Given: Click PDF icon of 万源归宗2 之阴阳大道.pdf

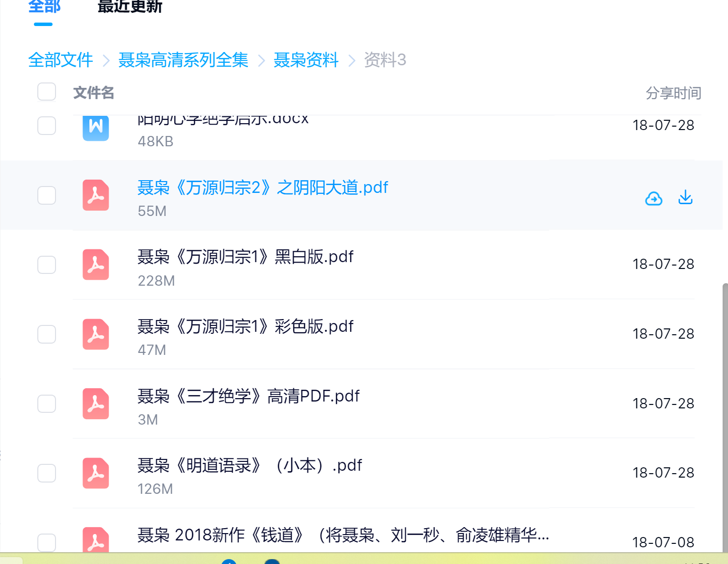Looking at the screenshot, I should [x=96, y=195].
